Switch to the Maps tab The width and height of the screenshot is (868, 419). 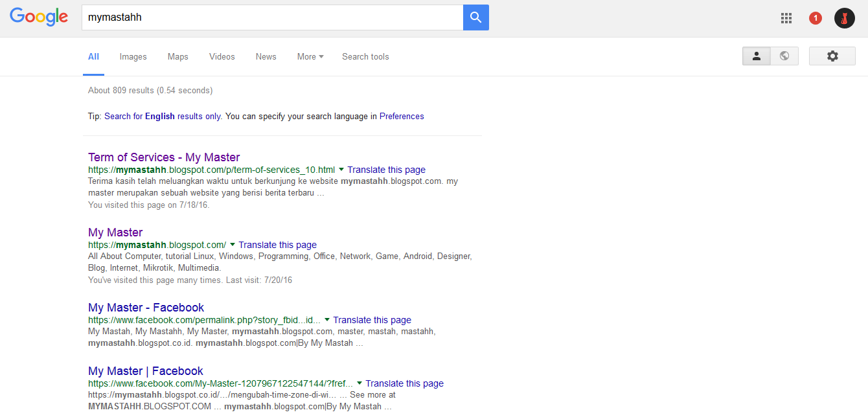pos(178,57)
